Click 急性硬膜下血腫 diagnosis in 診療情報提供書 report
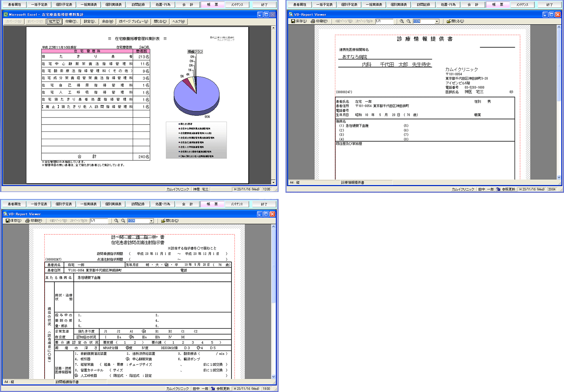 [357, 126]
